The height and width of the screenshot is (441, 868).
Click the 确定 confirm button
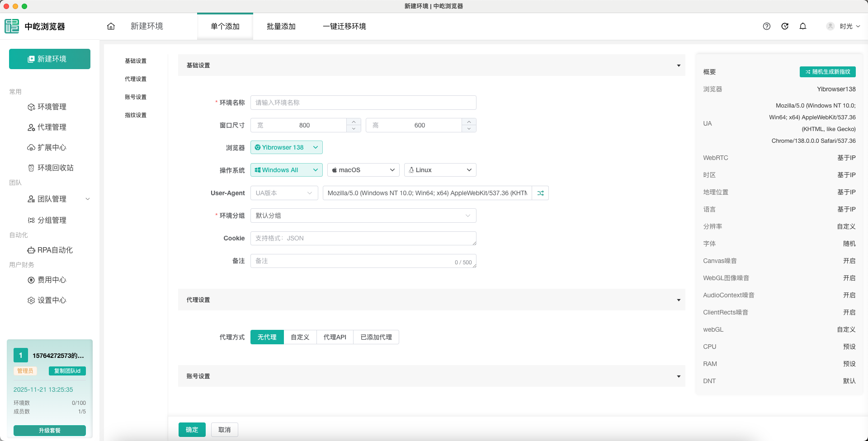pos(192,430)
